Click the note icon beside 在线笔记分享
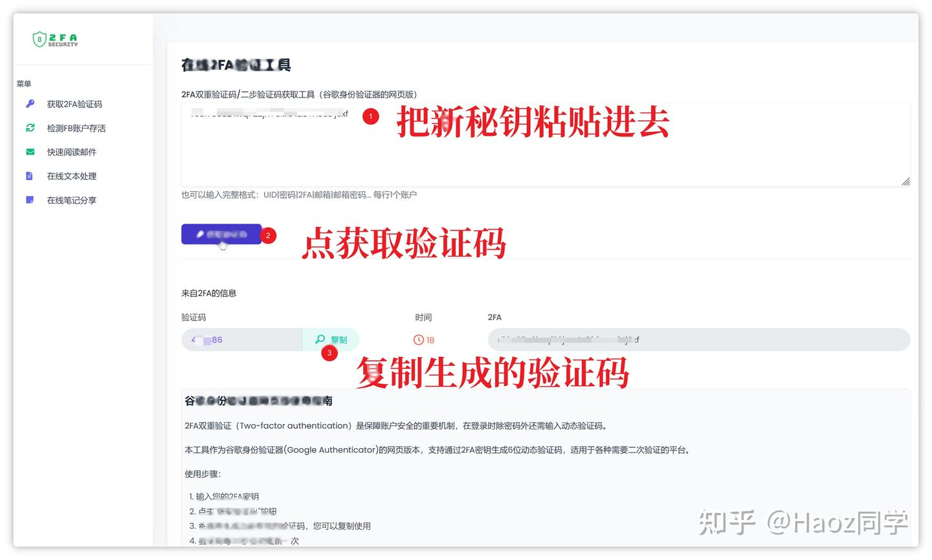The width and height of the screenshot is (932, 560). coord(30,200)
